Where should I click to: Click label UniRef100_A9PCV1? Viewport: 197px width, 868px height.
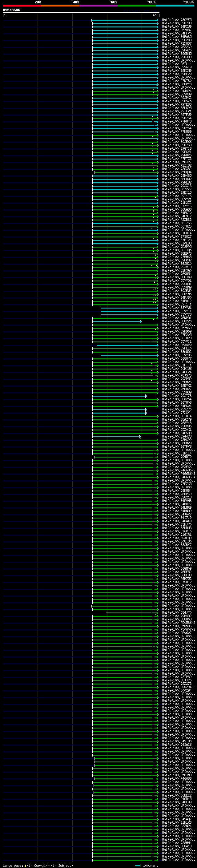point(177,152)
